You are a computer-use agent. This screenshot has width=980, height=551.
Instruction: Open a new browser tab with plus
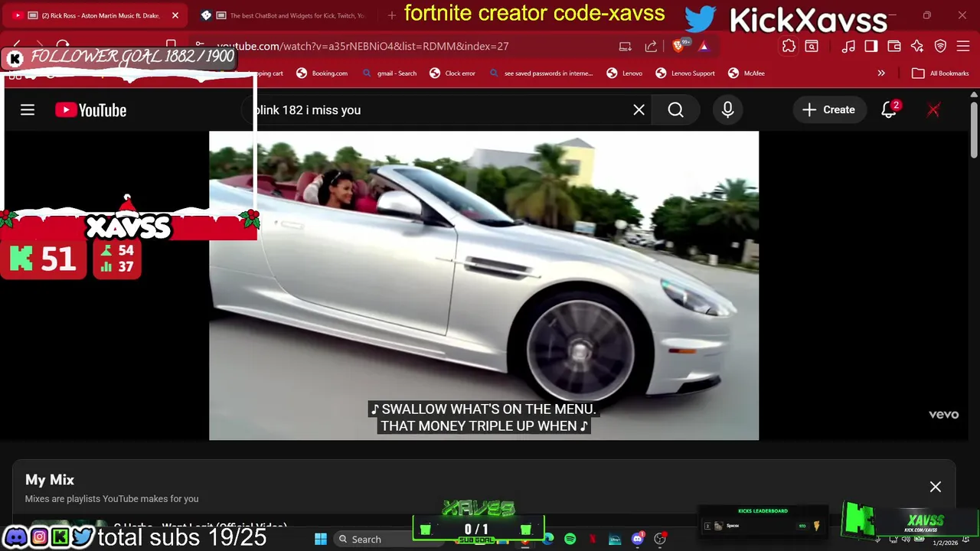coord(392,15)
